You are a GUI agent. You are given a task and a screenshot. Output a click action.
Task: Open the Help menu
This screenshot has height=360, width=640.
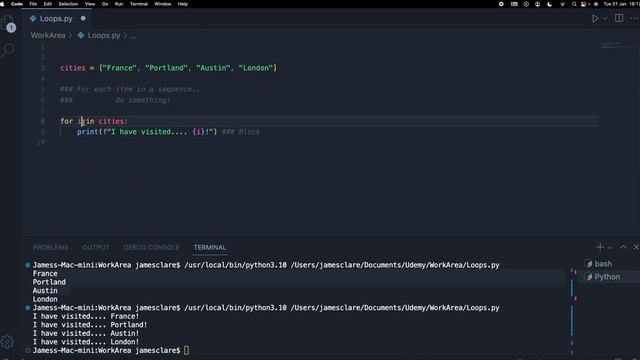183,4
